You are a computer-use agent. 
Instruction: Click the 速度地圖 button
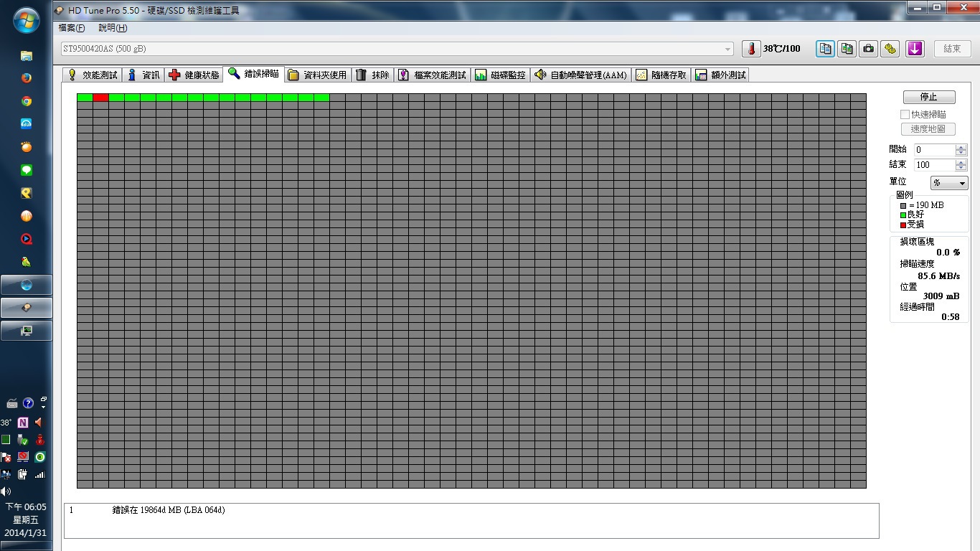click(928, 129)
